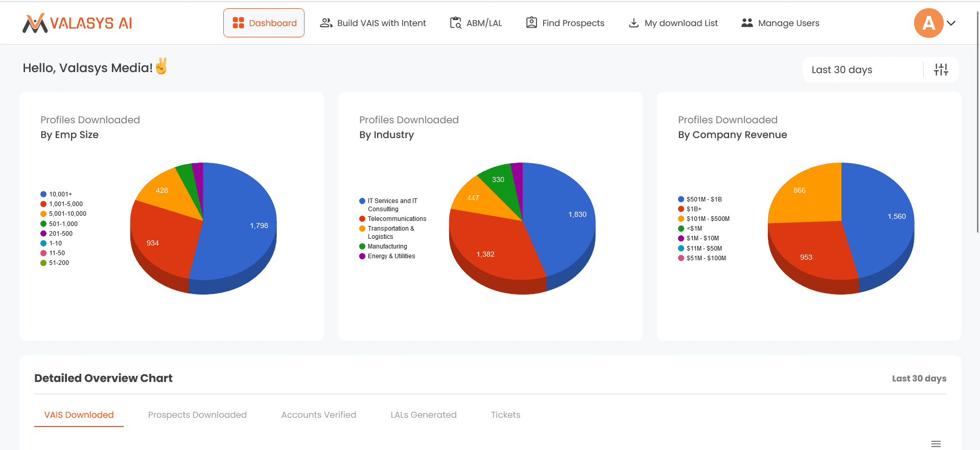Expand the account menu chevron
The height and width of the screenshot is (450, 980).
tap(951, 23)
